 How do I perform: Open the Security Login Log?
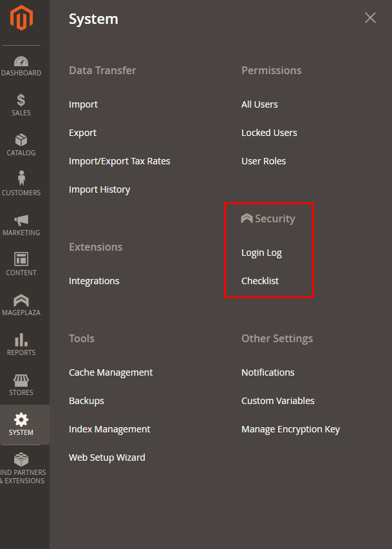tap(261, 253)
